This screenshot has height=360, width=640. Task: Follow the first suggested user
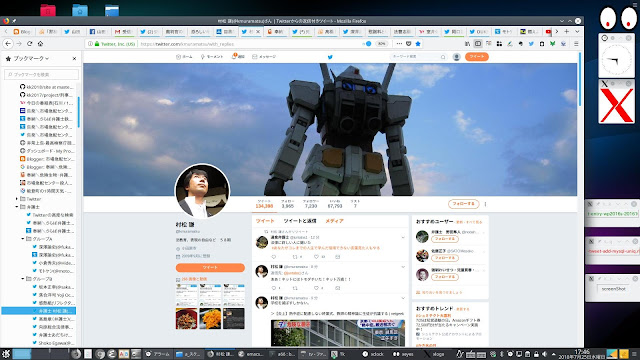444,239
